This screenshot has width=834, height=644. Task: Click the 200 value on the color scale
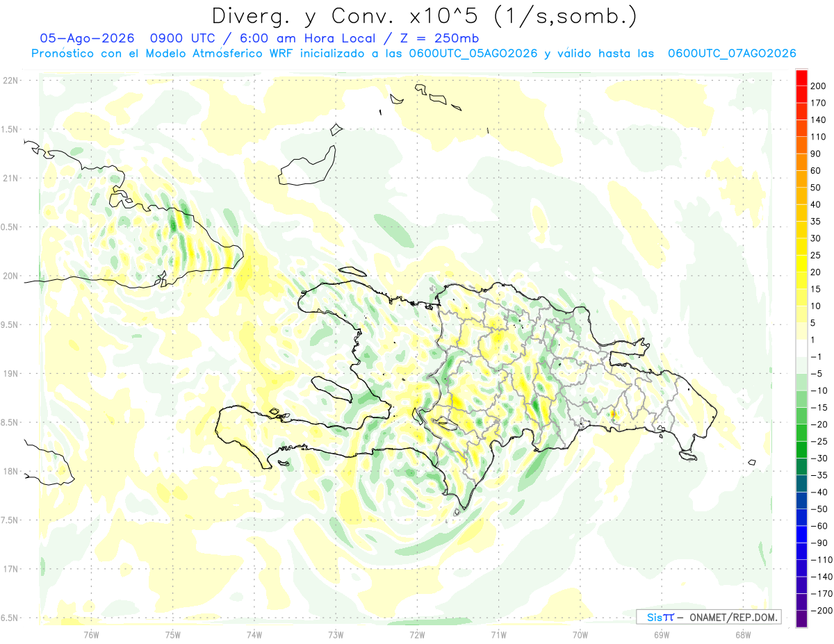pos(819,86)
